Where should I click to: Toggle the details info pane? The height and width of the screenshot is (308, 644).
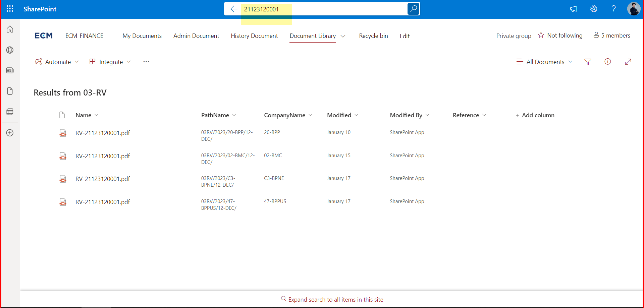point(608,62)
